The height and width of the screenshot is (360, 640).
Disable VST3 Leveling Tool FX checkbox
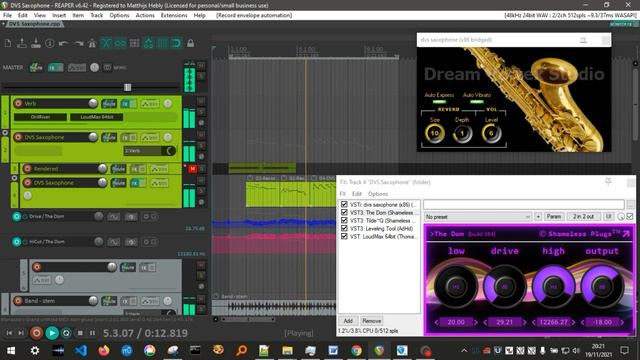[x=344, y=229]
